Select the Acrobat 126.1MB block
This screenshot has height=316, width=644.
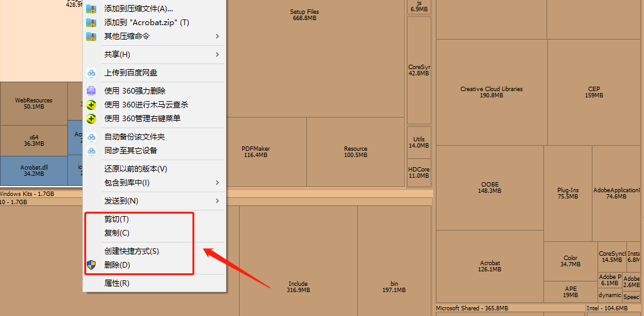click(490, 266)
